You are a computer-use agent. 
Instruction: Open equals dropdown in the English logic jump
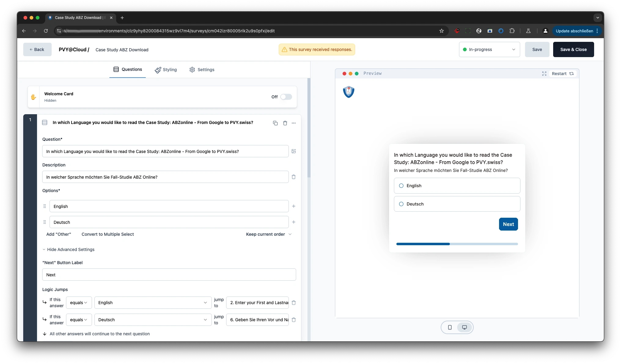click(79, 303)
